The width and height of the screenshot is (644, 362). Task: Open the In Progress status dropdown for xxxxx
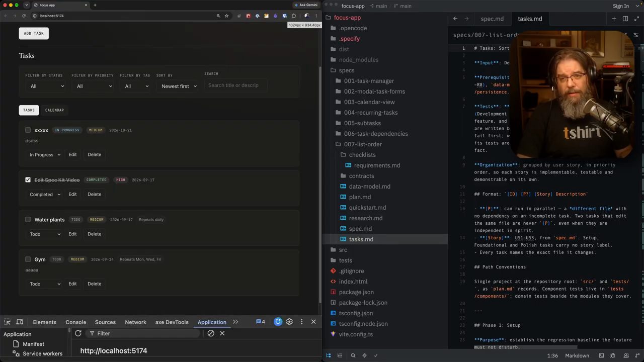point(44,154)
